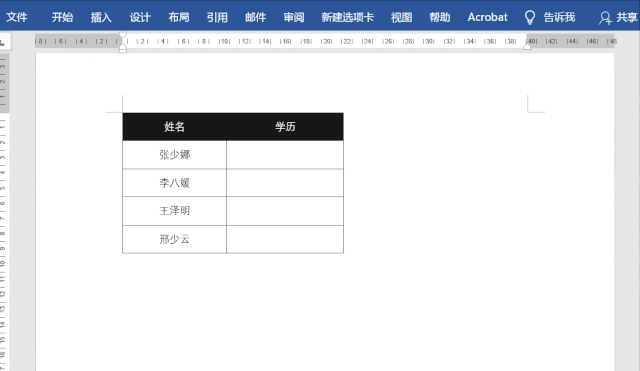Open the 布局 ribbon tab
640x371 pixels.
pyautogui.click(x=178, y=17)
